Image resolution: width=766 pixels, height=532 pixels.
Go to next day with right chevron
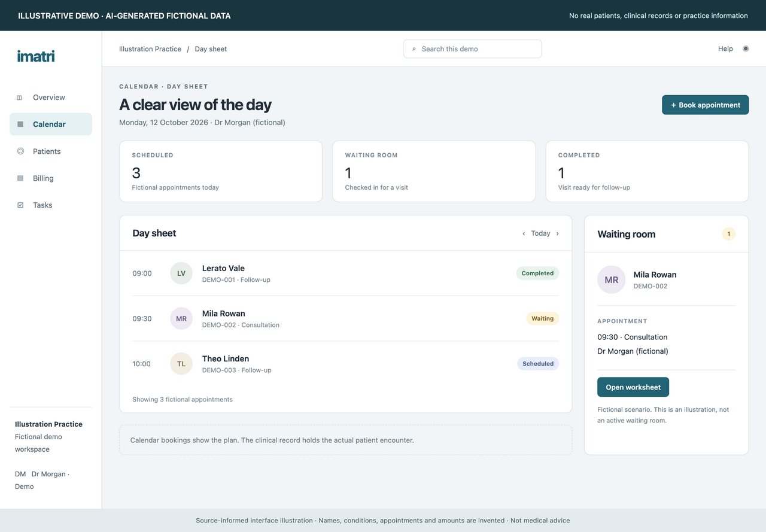coord(558,233)
